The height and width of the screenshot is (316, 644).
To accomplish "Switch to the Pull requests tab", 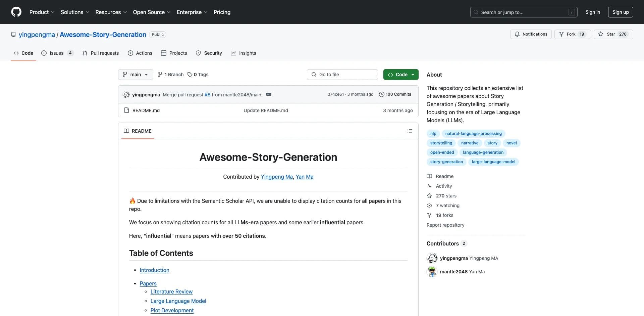I will click(100, 53).
